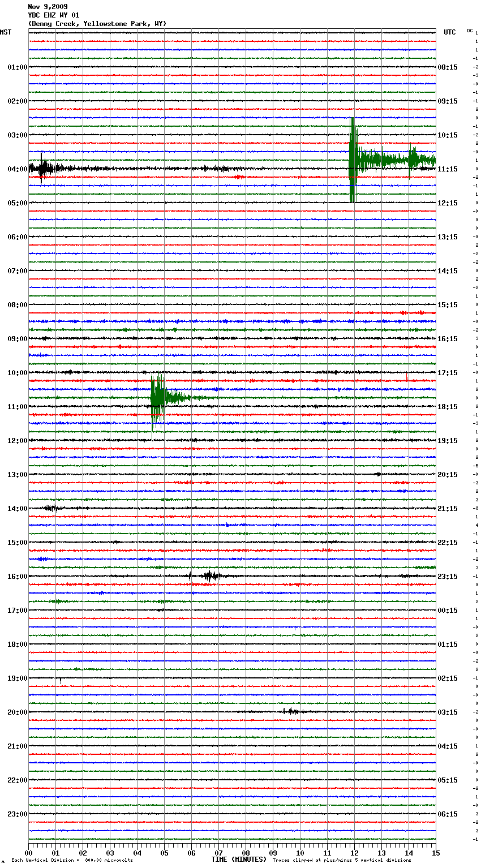
Task: Click the 07:00 MST time label
Action: pyautogui.click(x=18, y=271)
